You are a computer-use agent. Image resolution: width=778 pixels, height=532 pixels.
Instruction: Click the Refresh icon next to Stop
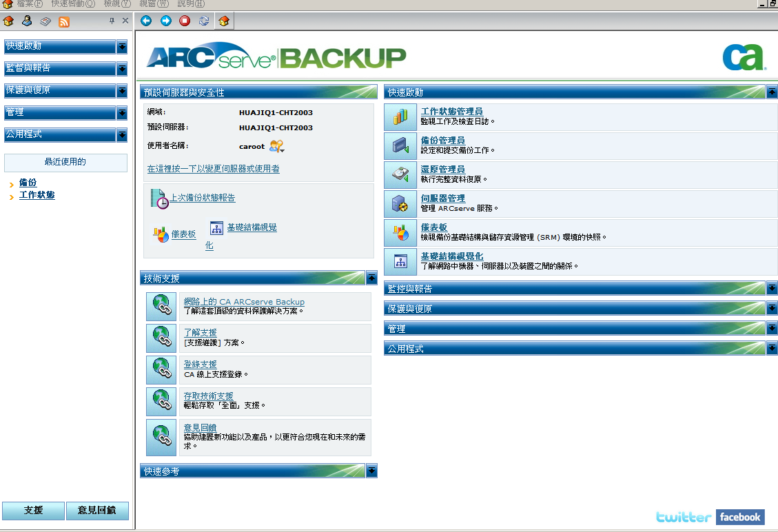coord(203,21)
